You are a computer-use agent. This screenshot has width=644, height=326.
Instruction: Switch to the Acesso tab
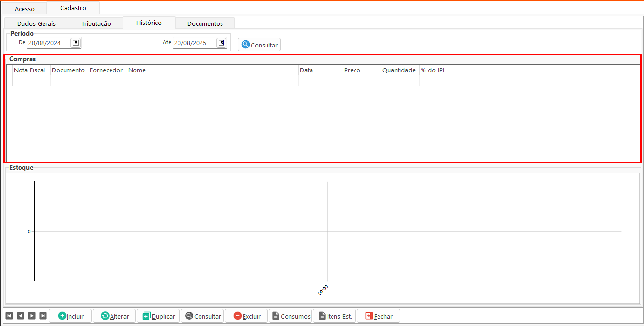pos(24,9)
